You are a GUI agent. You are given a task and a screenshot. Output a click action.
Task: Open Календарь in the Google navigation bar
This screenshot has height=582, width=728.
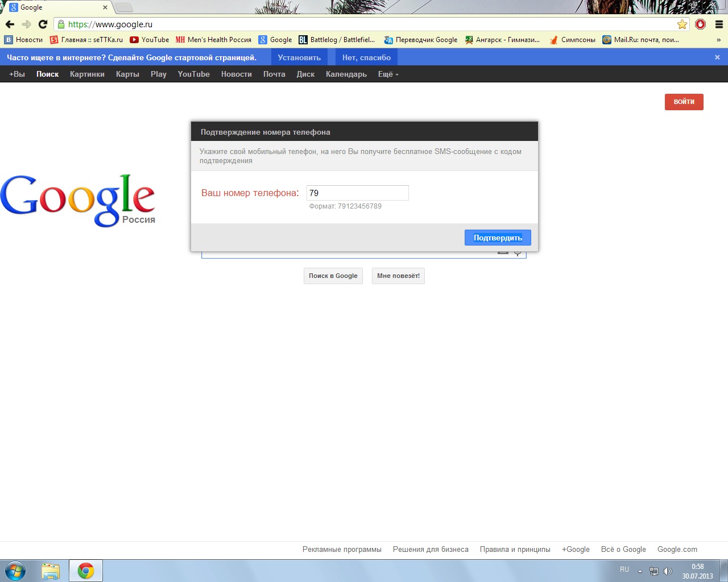pos(346,74)
